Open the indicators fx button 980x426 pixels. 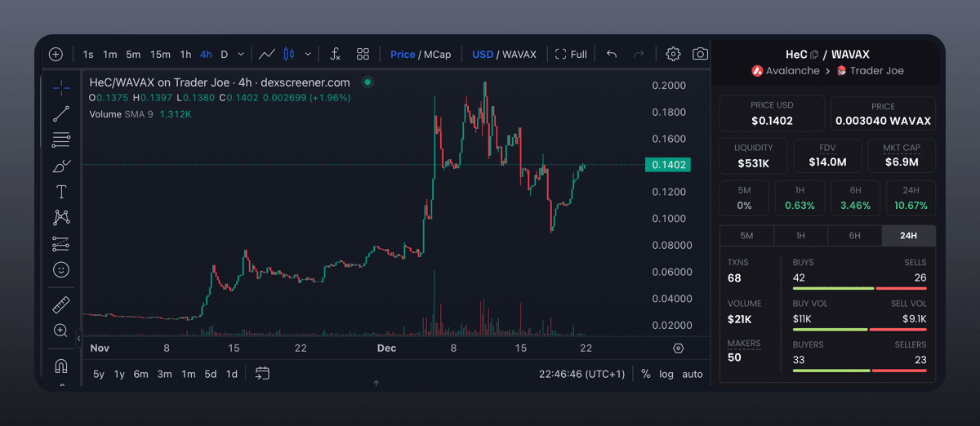coord(335,55)
